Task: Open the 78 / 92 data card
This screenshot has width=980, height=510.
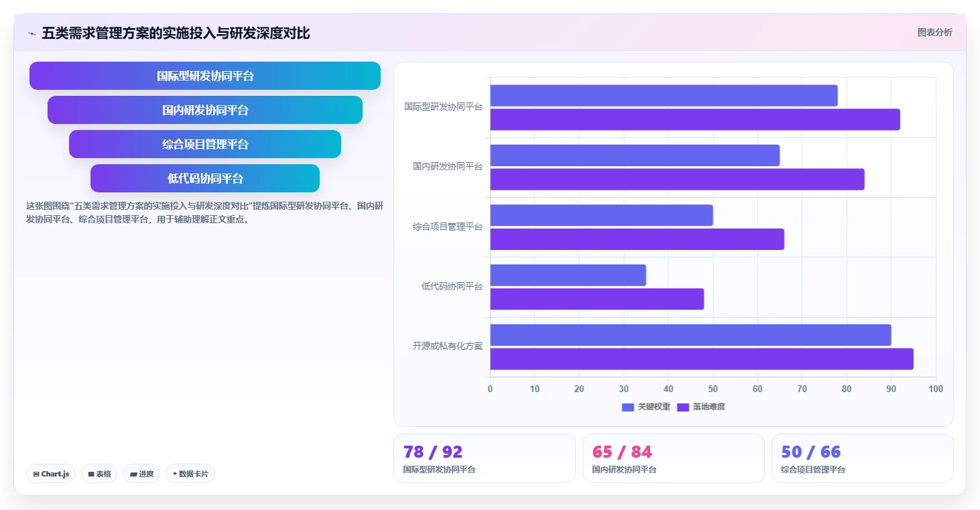Action: 485,458
